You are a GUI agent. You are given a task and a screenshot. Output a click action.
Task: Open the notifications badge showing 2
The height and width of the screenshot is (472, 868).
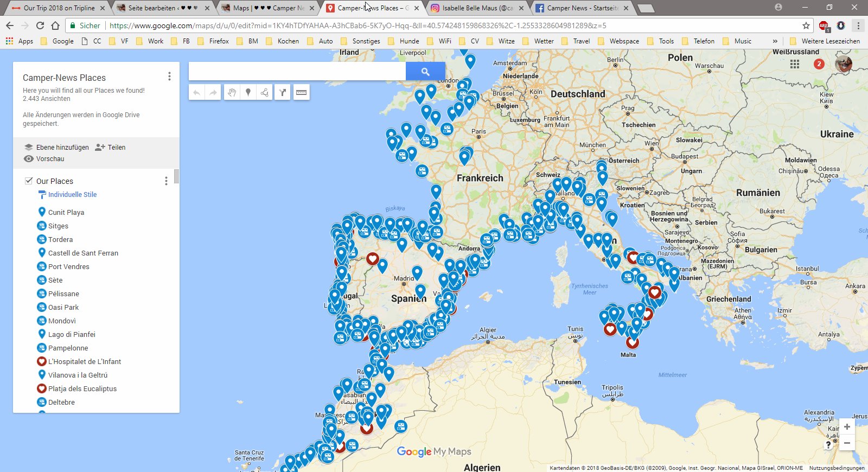819,64
